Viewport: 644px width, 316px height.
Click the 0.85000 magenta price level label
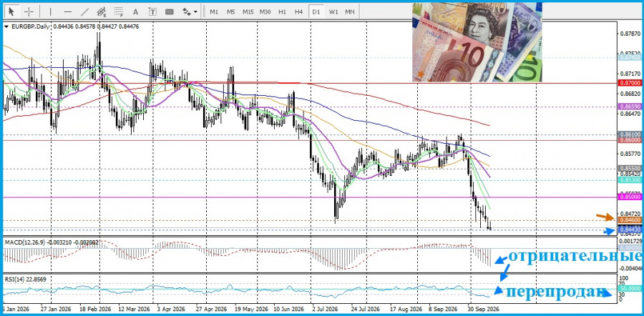629,197
